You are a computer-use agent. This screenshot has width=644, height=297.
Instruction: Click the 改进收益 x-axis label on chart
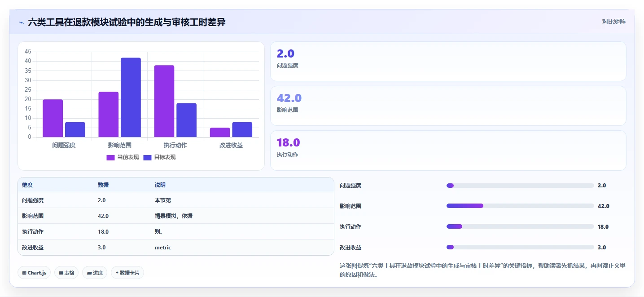[x=231, y=145]
